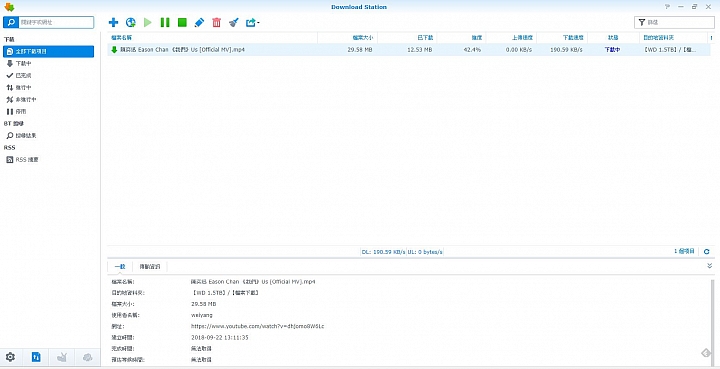The height and width of the screenshot is (369, 720).
Task: Select 全部下載項目 (all downloads) in sidebar
Action: click(x=48, y=51)
